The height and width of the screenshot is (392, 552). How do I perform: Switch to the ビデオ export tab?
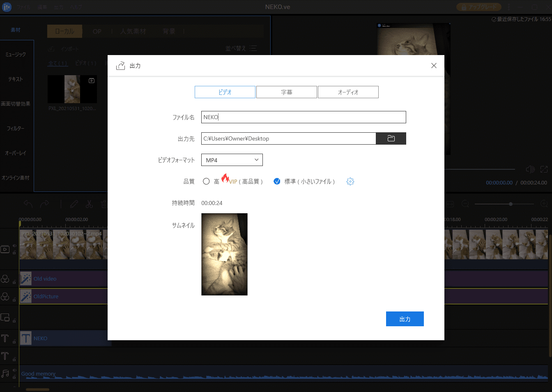[225, 92]
